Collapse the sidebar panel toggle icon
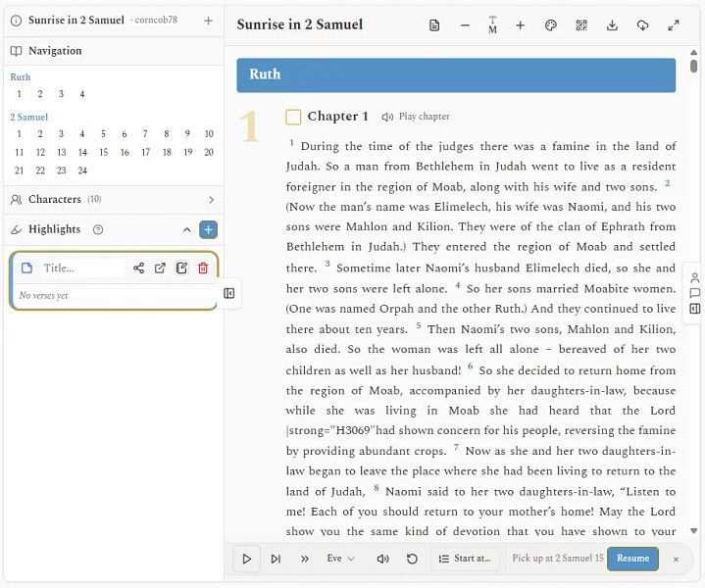 [228, 294]
